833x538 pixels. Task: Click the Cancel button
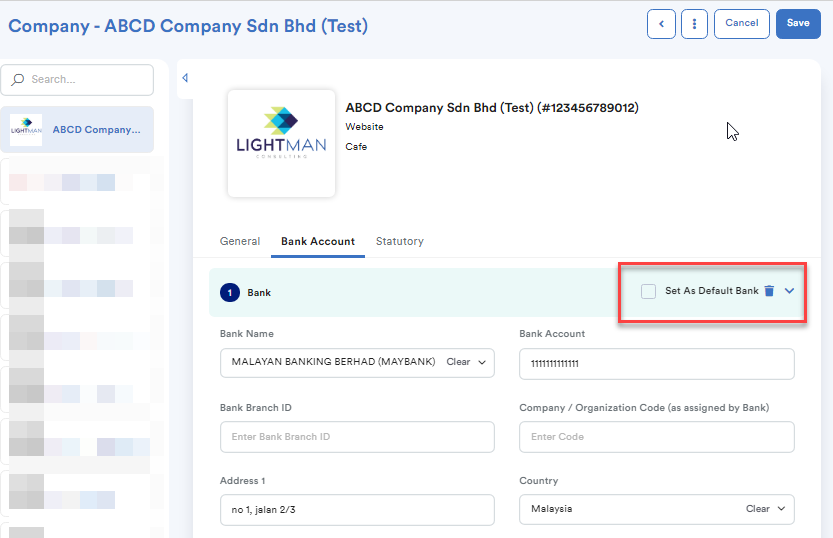click(742, 24)
